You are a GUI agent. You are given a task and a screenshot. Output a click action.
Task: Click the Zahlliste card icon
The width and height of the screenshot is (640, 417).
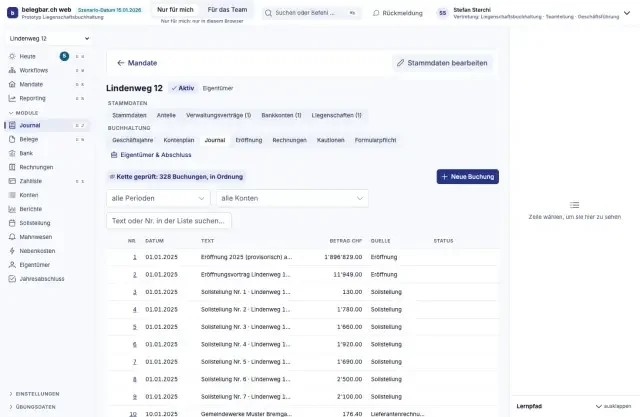[x=12, y=181]
